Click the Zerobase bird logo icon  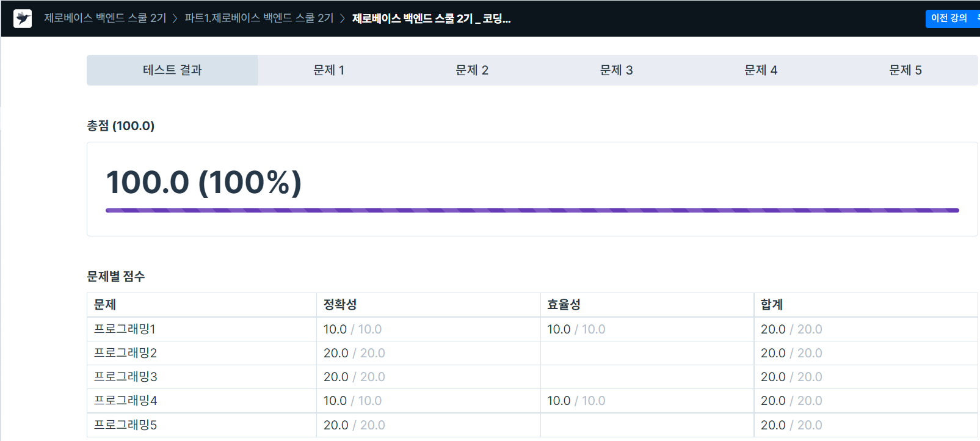(x=23, y=18)
